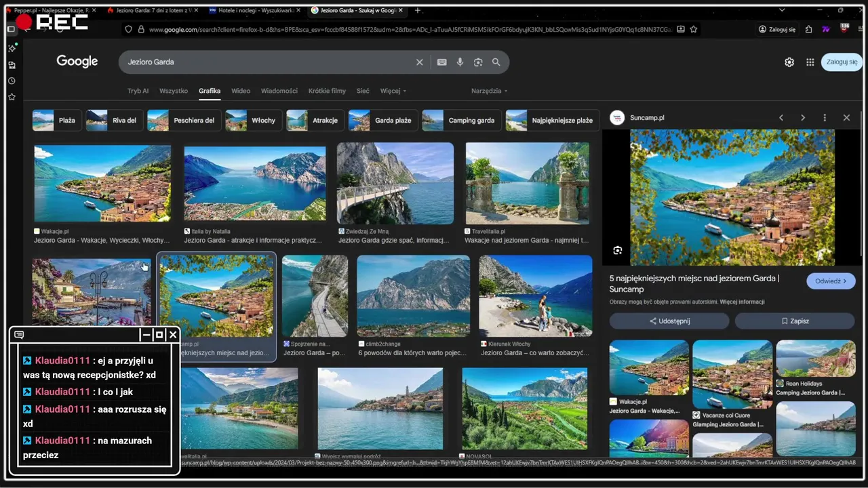Filter results by Plaża chip
Viewport: 868px width, 488px height.
(x=57, y=120)
